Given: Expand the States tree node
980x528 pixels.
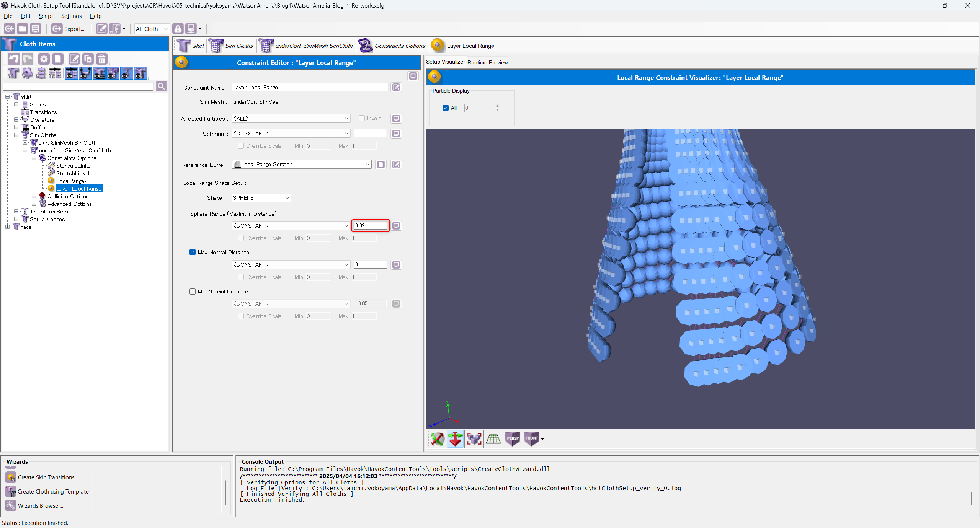Looking at the screenshot, I should [16, 104].
